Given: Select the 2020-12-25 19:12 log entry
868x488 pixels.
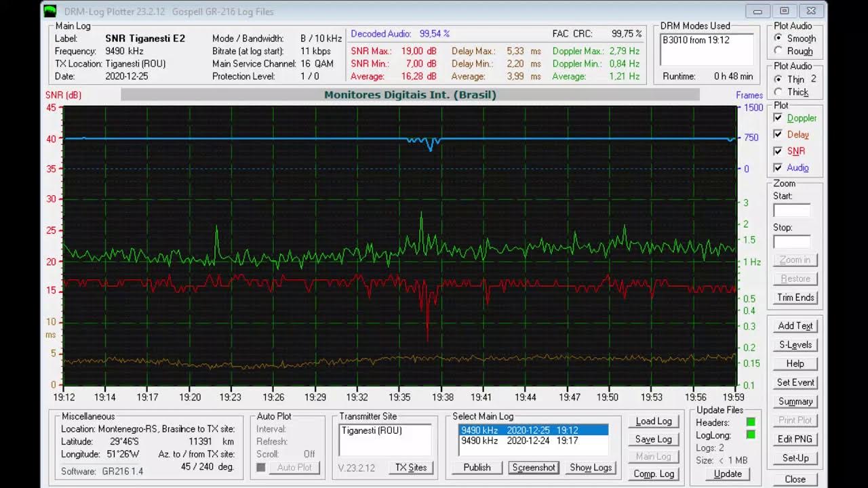Looking at the screenshot, I should click(534, 430).
